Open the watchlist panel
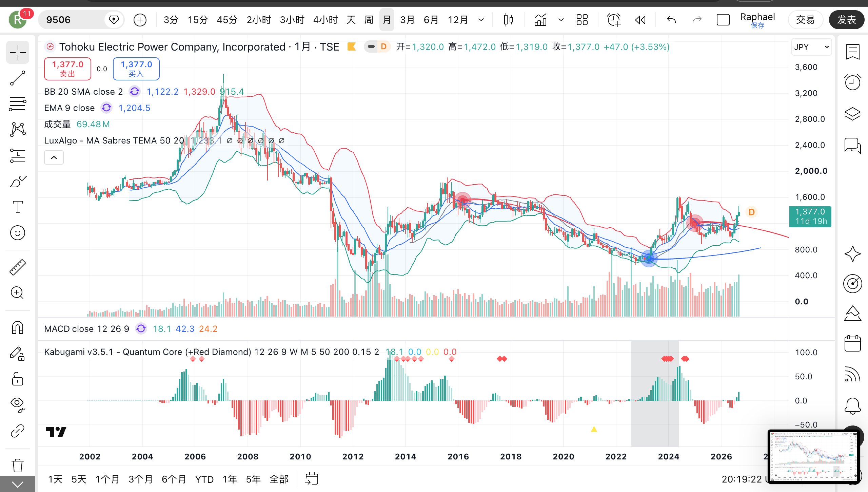 point(852,52)
